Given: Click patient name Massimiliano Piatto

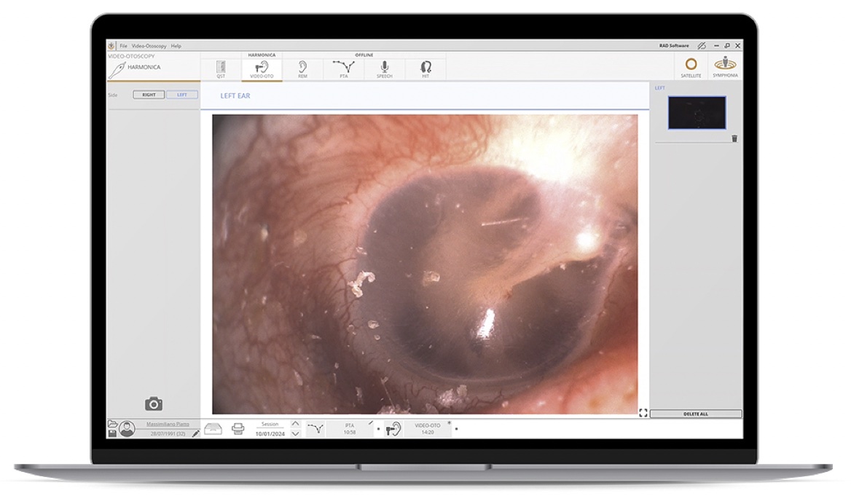Looking at the screenshot, I should (x=168, y=424).
